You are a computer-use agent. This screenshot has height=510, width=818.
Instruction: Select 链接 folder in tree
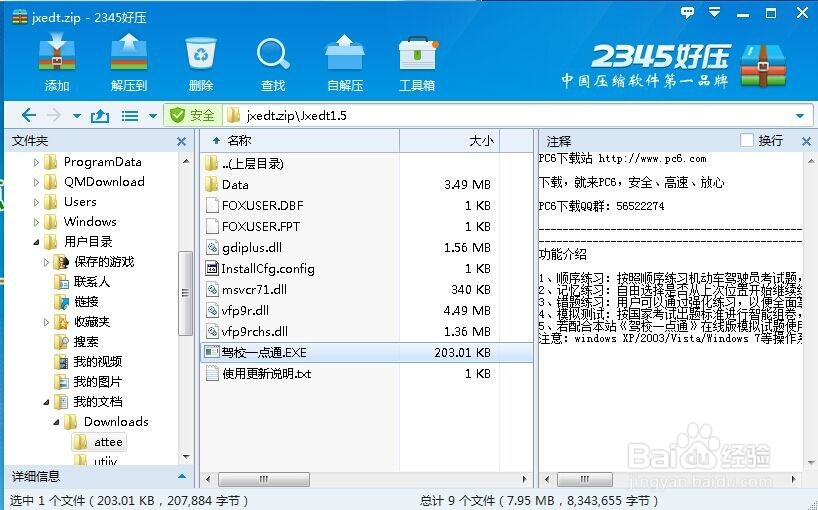pyautogui.click(x=77, y=302)
